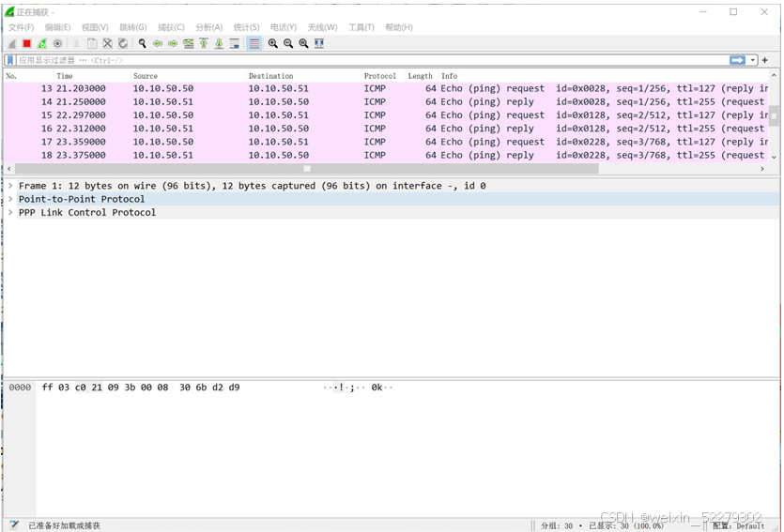Open the find packet magnifier
The image size is (784, 532).
pos(143,43)
